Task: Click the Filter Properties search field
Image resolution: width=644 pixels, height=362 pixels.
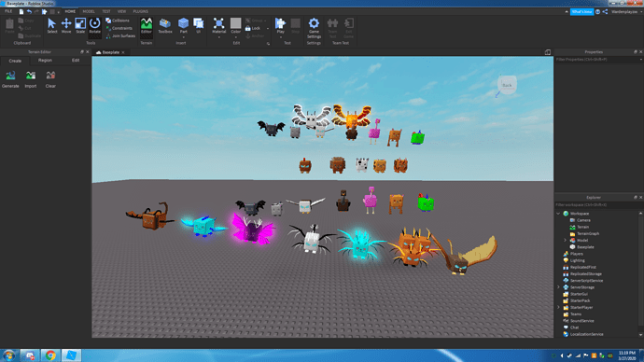Action: [597, 60]
